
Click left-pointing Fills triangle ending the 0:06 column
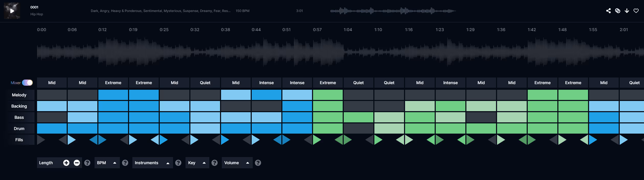coord(94,140)
